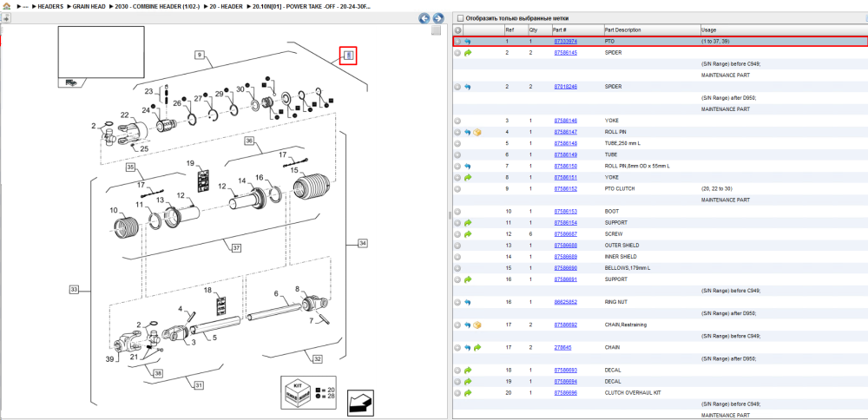Click callout 37 in the diagram

(x=236, y=248)
